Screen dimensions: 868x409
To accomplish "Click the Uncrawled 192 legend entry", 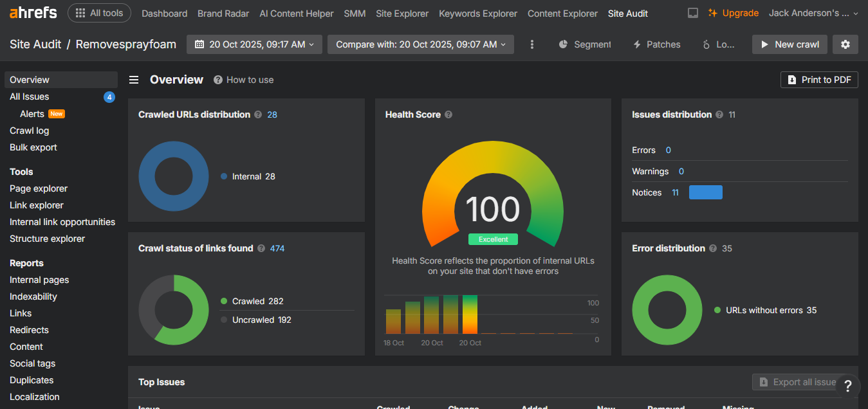I will point(256,320).
